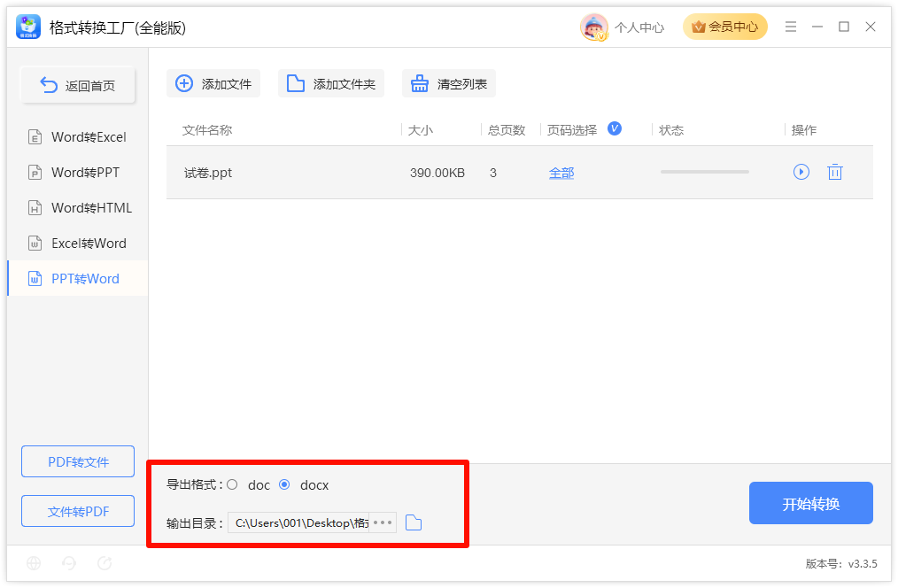The image size is (898, 588).
Task: Click the globe icon in the footer
Action: [34, 563]
